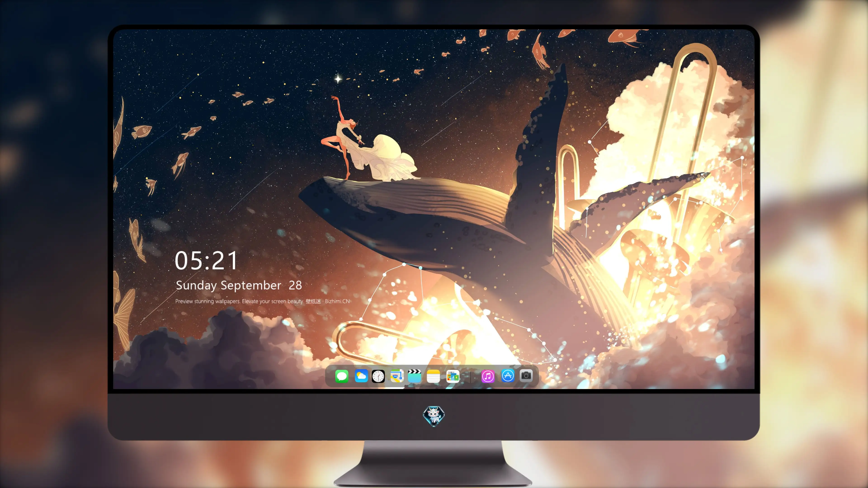
Task: Open the Clock app icon
Action: pyautogui.click(x=378, y=376)
